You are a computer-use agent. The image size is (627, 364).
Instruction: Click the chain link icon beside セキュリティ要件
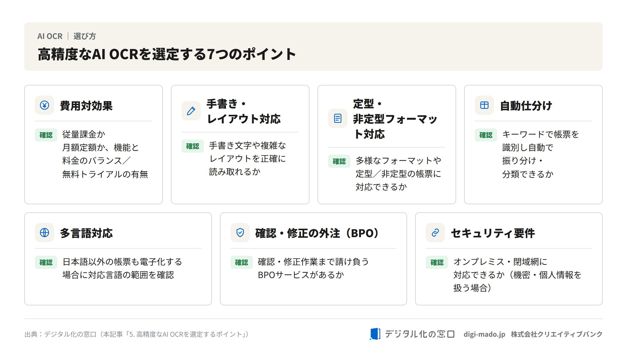coord(435,233)
